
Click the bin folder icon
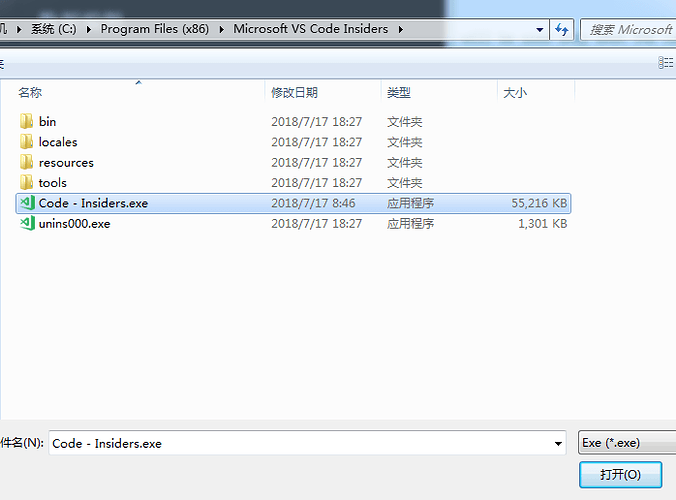click(x=26, y=121)
